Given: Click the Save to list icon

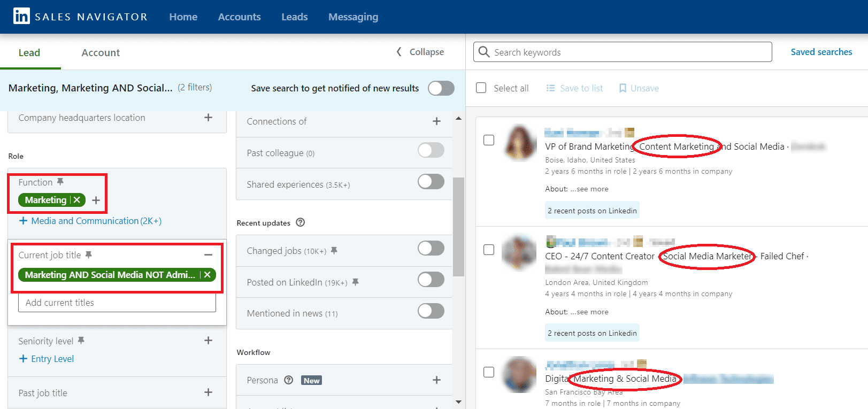Looking at the screenshot, I should pyautogui.click(x=550, y=88).
